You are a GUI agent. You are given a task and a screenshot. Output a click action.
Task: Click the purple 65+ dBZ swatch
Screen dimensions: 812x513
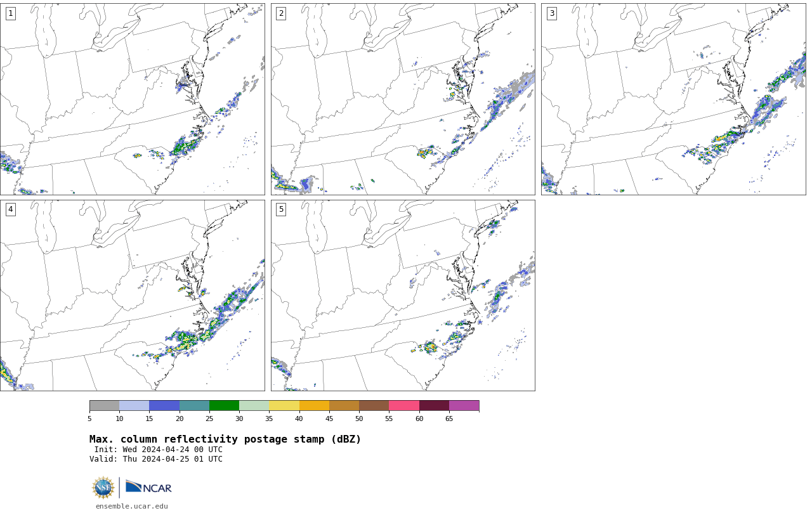[x=464, y=406]
